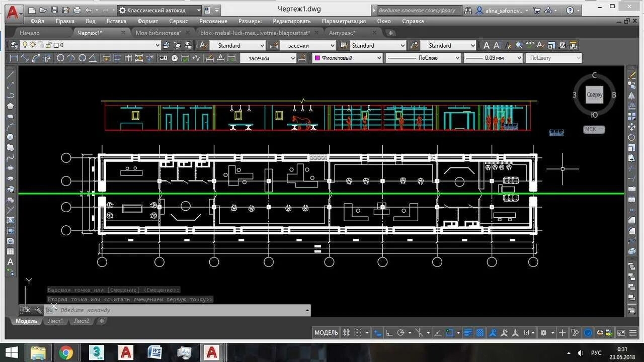Click the purple color swatch in properties toolbar
This screenshot has height=362, width=644.
pos(317,58)
